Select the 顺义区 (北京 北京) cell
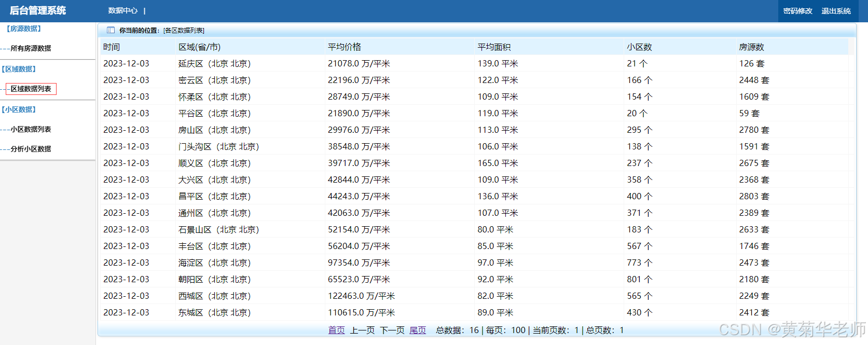 click(214, 163)
